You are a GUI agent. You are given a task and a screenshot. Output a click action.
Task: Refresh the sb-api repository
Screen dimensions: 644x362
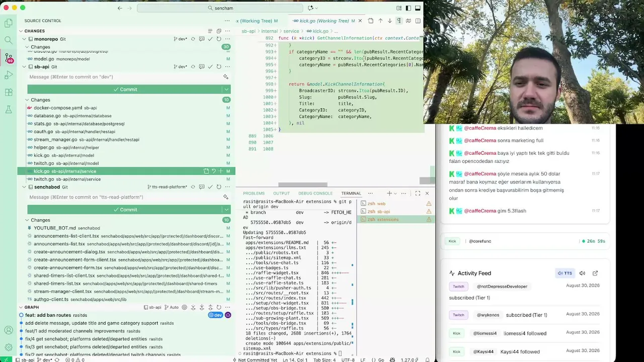click(219, 66)
